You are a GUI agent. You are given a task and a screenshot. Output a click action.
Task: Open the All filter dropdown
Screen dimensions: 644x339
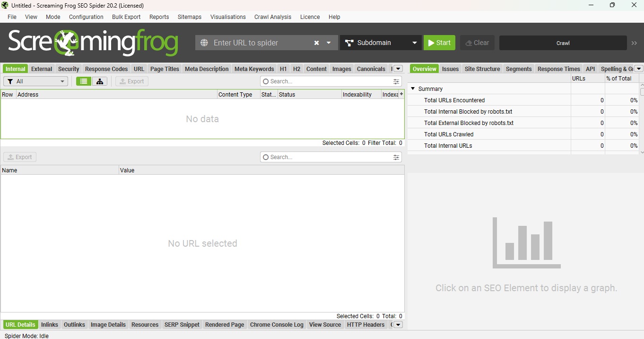point(36,81)
